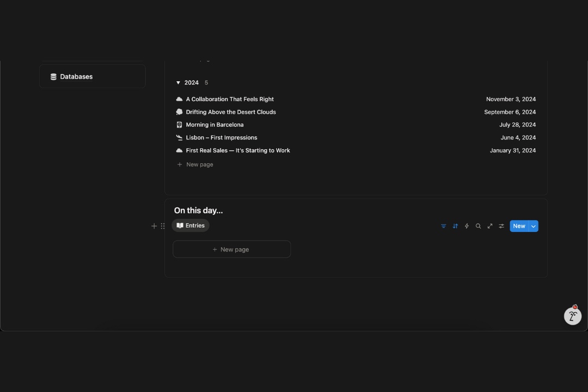This screenshot has width=588, height=392.
Task: Open automations via the lightning bolt icon
Action: click(467, 226)
